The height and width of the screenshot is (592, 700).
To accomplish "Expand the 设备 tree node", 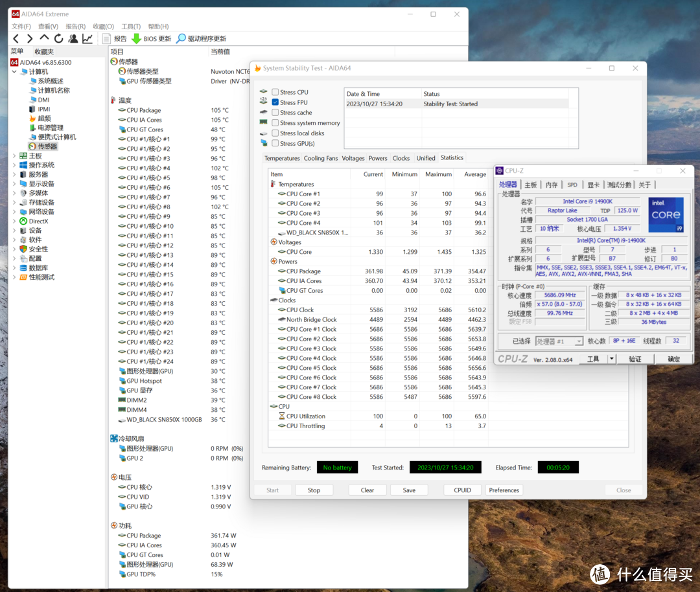I will tap(14, 231).
